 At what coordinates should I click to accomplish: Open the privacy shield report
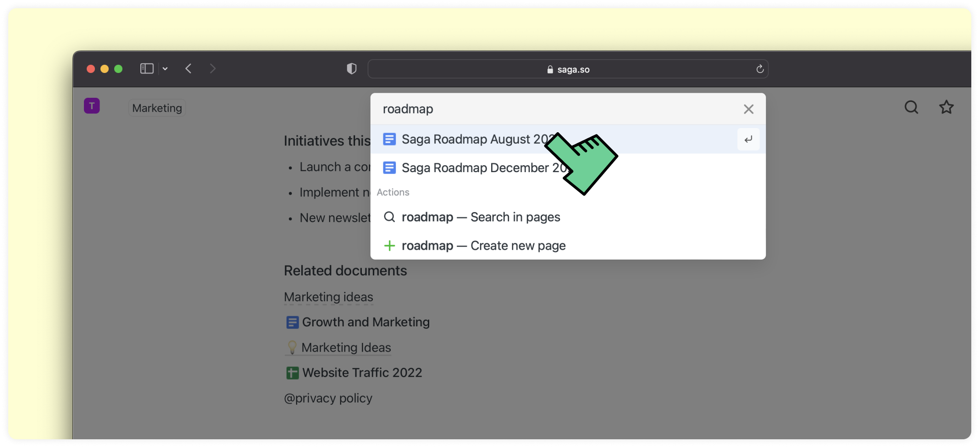[351, 69]
